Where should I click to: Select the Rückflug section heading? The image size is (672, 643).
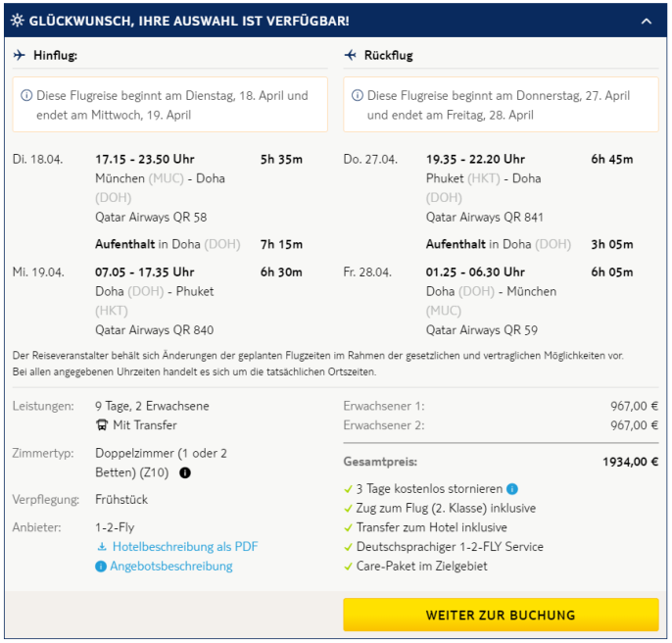pyautogui.click(x=391, y=56)
